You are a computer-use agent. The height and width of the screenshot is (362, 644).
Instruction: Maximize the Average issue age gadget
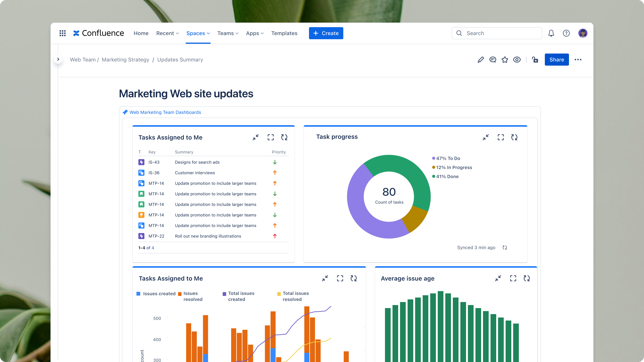[x=513, y=278]
